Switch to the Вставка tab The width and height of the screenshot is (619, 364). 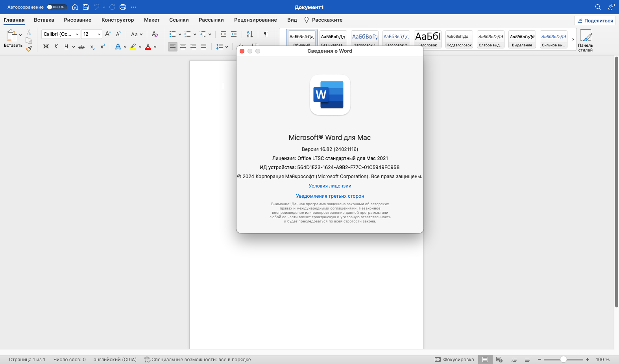44,20
